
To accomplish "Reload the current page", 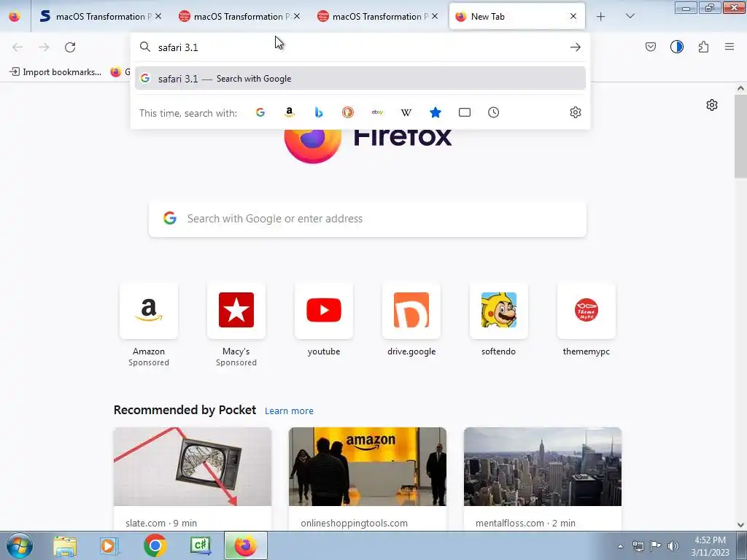I will 70,47.
